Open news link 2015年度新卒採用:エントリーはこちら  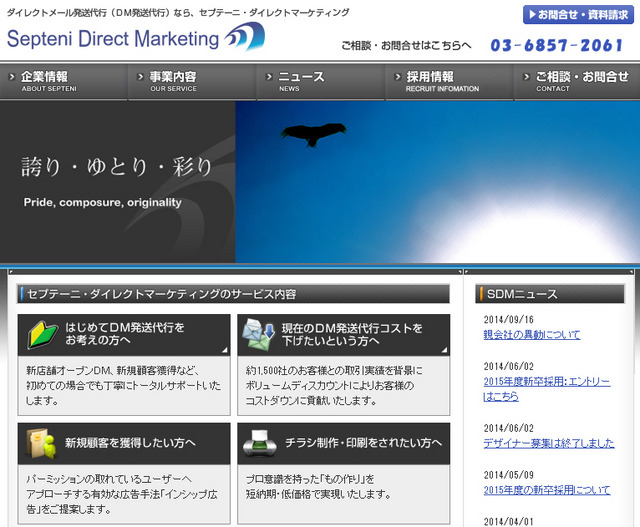click(x=547, y=389)
